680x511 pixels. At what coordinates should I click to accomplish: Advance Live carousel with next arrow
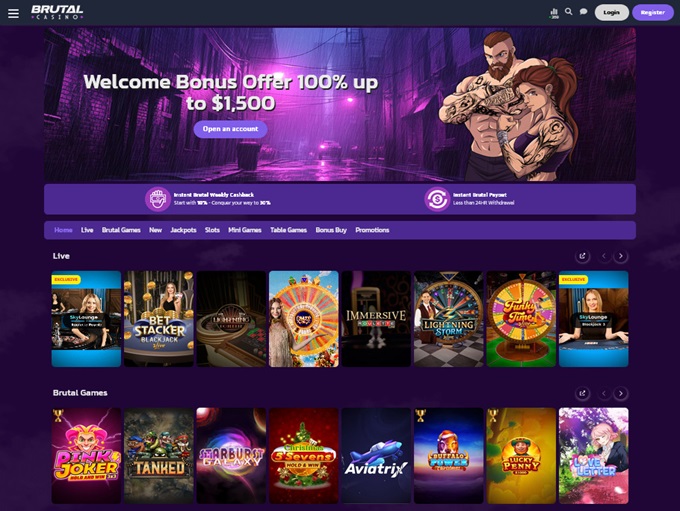(621, 256)
